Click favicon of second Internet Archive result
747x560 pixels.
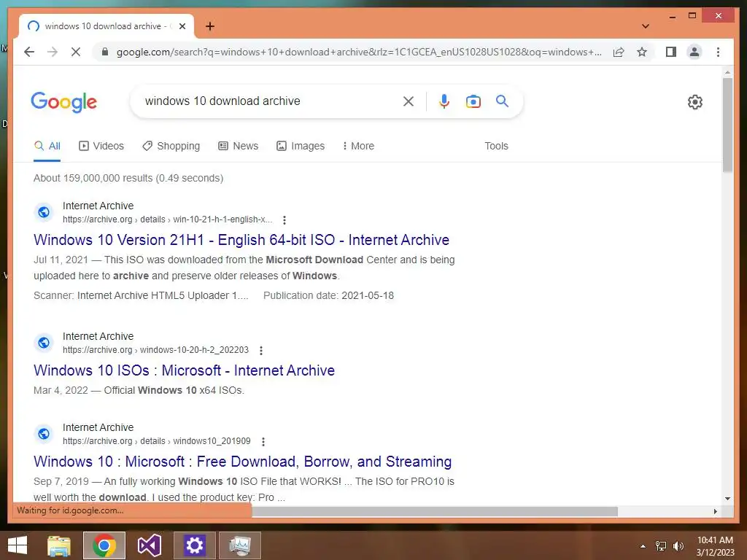(44, 343)
